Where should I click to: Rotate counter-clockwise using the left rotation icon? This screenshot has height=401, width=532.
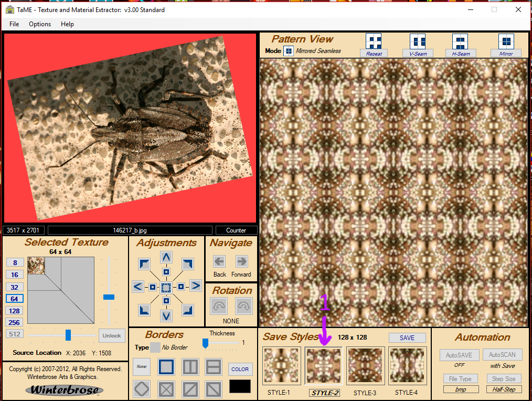219,306
